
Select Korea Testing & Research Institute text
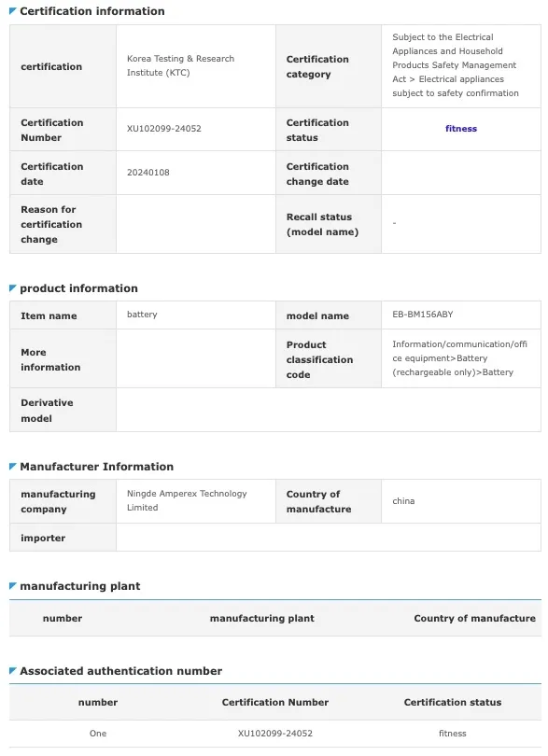(x=180, y=65)
